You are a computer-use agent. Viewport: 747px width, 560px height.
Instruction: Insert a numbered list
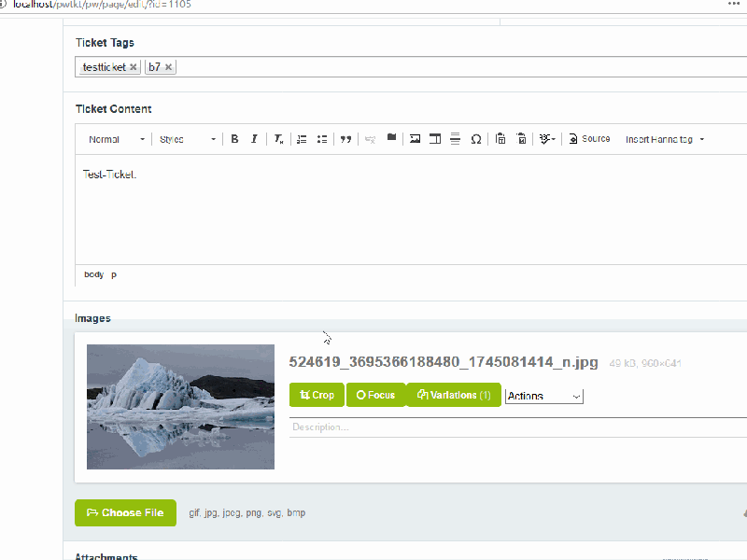pos(301,138)
